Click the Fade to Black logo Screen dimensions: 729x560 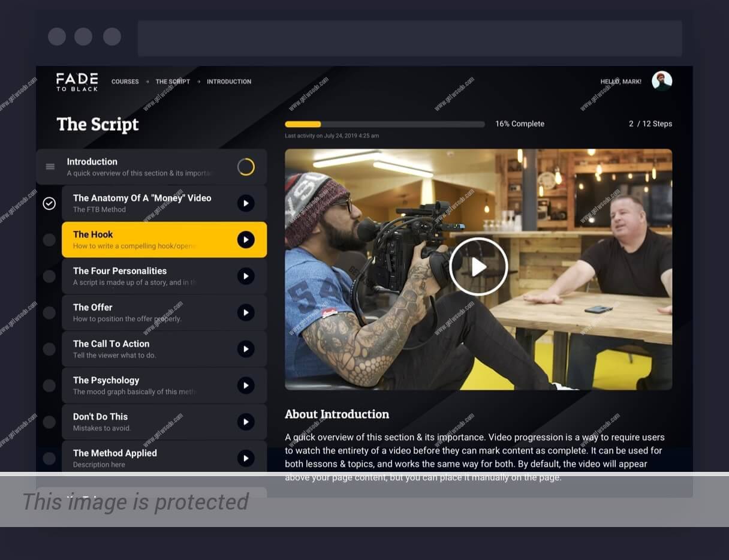(x=77, y=82)
